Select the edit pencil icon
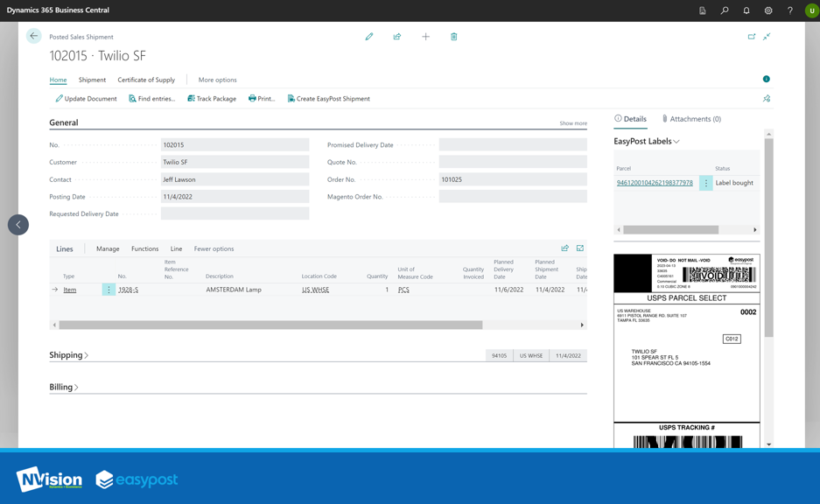The width and height of the screenshot is (820, 504). [x=368, y=36]
